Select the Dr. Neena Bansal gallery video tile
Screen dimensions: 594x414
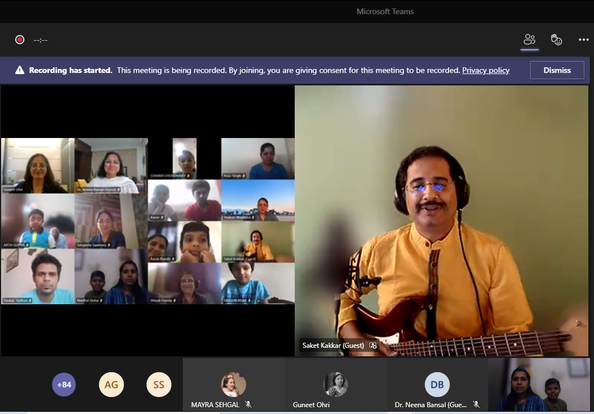[111, 166]
